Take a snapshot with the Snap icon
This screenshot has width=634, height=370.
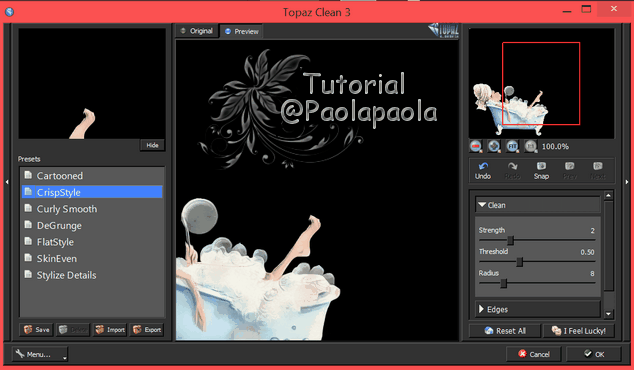click(x=541, y=171)
